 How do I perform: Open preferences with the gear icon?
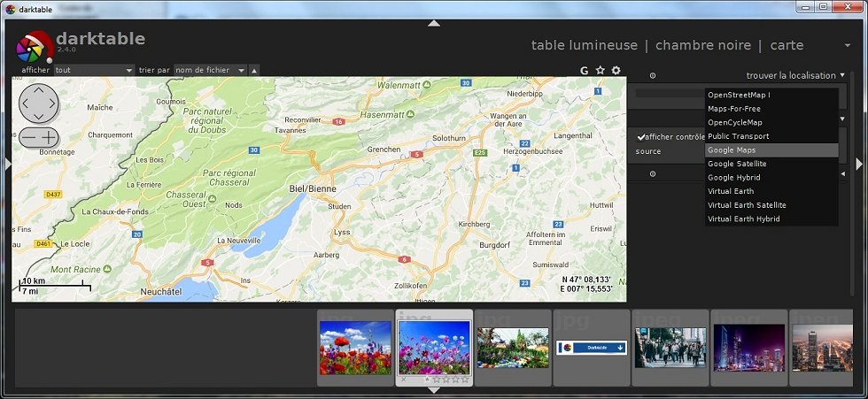coord(616,70)
